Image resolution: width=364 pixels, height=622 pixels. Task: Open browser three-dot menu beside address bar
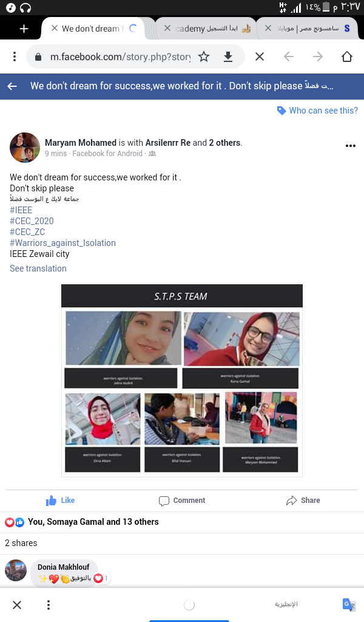click(x=15, y=56)
